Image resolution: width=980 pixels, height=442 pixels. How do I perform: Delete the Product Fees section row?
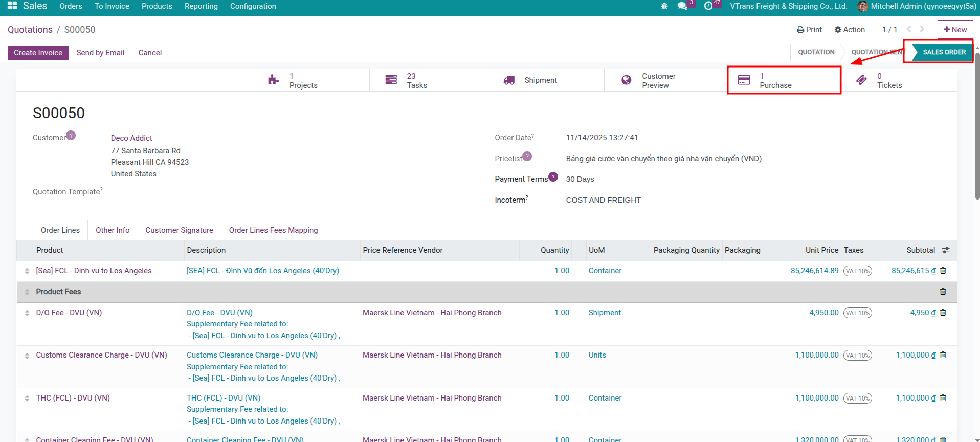[x=943, y=292]
